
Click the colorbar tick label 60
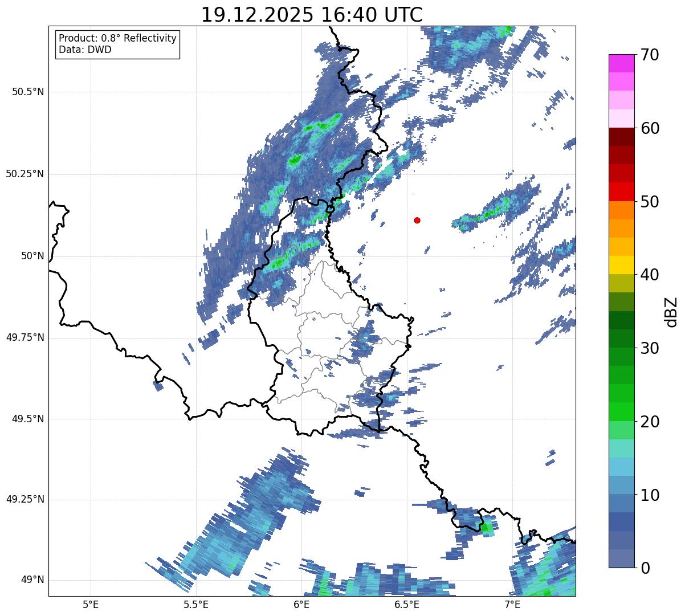click(x=650, y=128)
